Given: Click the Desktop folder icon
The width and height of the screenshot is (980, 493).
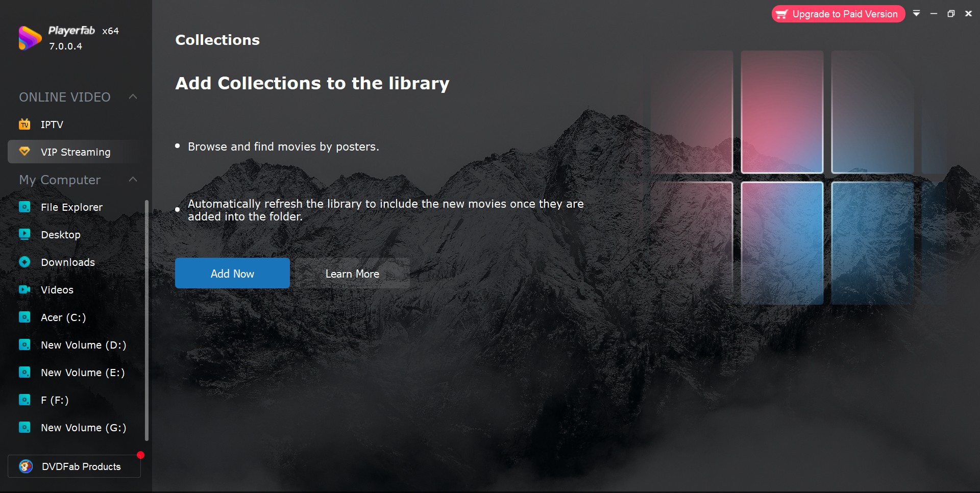Looking at the screenshot, I should [x=24, y=234].
